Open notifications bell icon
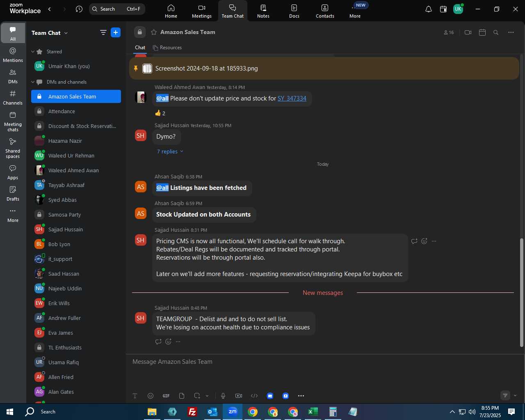525x420 pixels. [x=428, y=9]
